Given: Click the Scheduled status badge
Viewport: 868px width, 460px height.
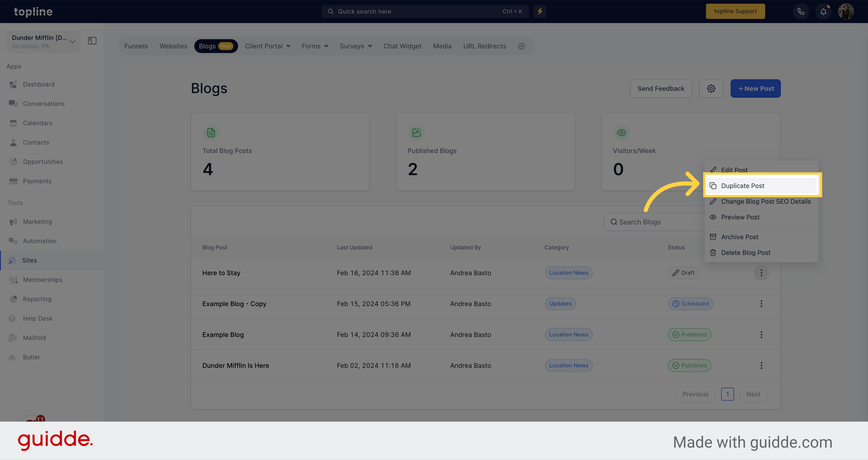Looking at the screenshot, I should [690, 304].
